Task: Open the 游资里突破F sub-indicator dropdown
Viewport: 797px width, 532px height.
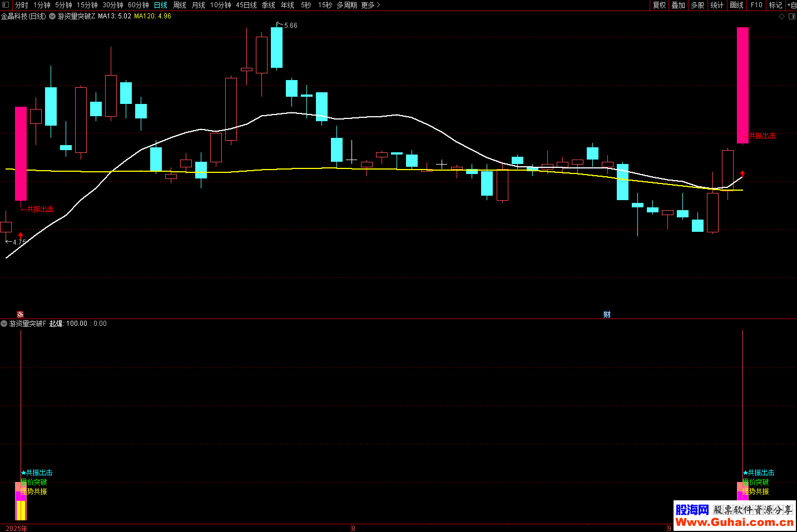Action: point(4,324)
